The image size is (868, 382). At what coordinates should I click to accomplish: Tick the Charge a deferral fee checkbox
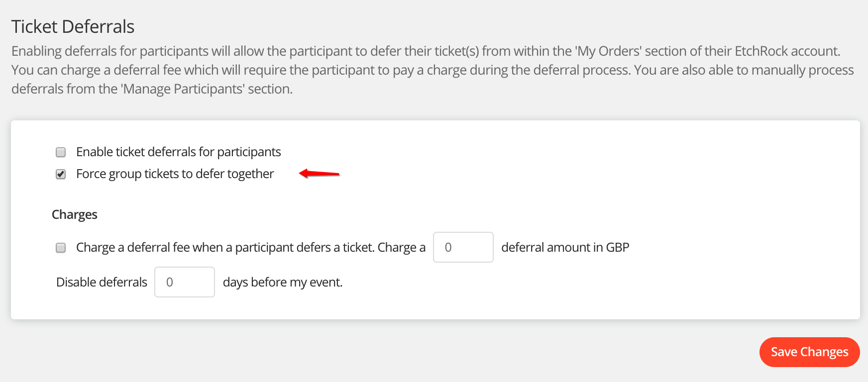tap(61, 248)
